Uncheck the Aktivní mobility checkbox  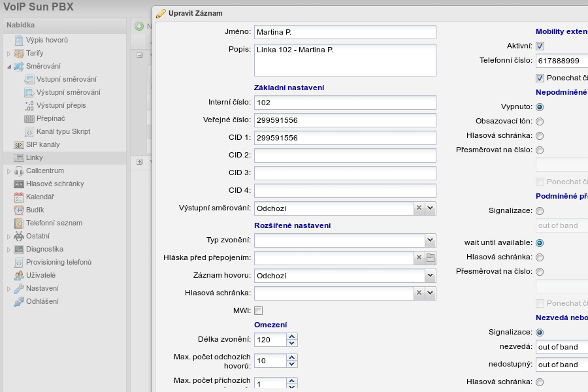click(540, 46)
